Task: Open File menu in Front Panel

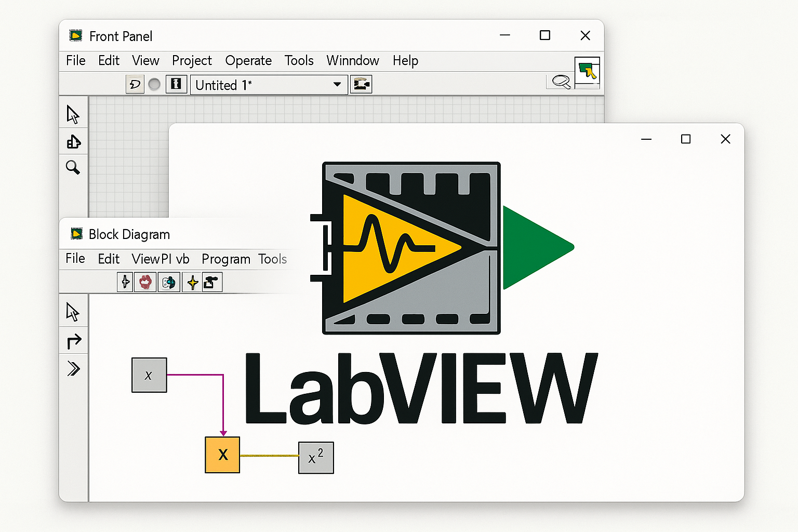Action: [x=76, y=61]
